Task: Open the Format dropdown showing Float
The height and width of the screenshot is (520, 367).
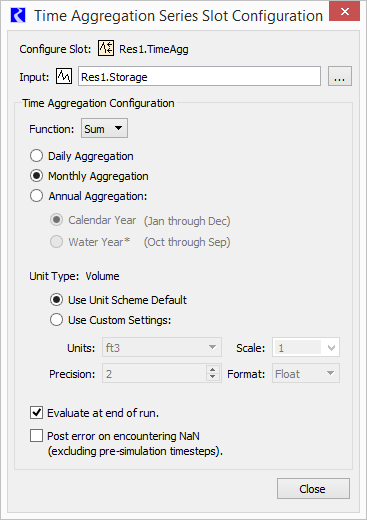Action: [x=306, y=373]
